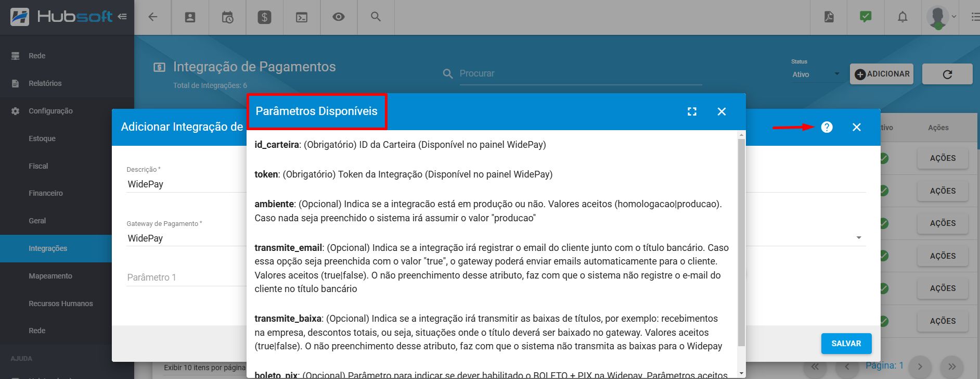The image size is (980, 379).
Task: Click the help question mark icon in dialog
Action: tap(827, 127)
